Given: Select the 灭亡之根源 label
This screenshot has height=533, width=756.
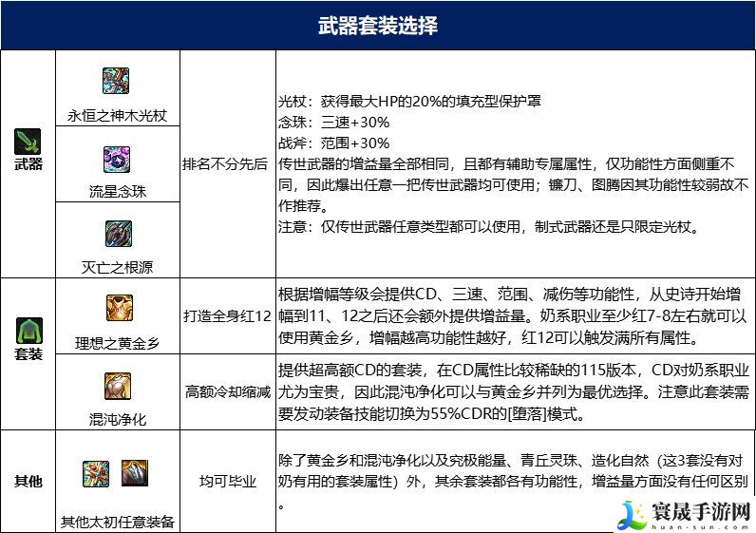Looking at the screenshot, I should click(117, 267).
